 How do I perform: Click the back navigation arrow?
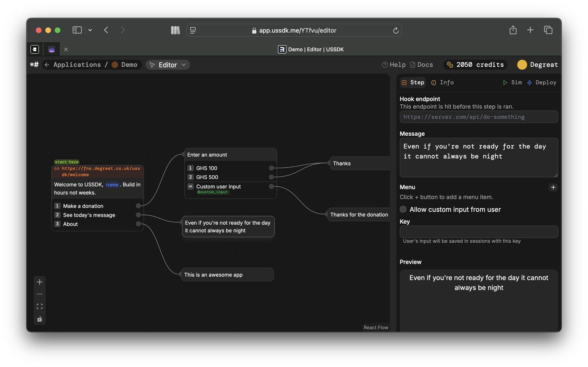point(106,30)
